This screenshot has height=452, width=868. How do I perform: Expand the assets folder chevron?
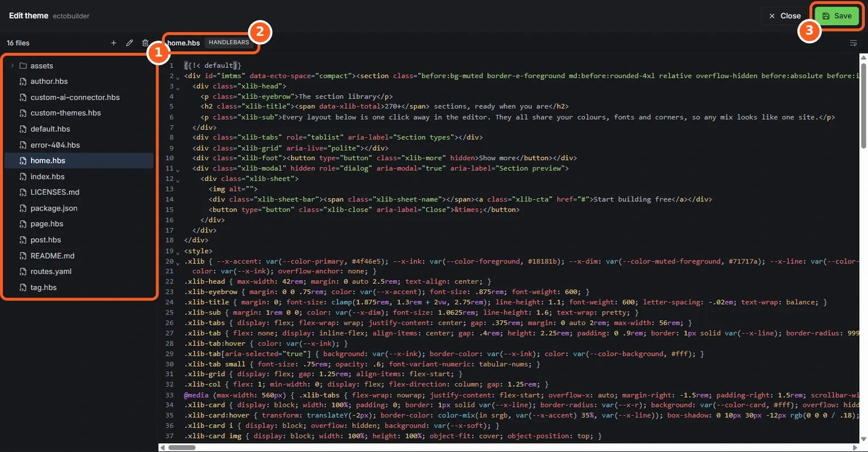[x=12, y=65]
